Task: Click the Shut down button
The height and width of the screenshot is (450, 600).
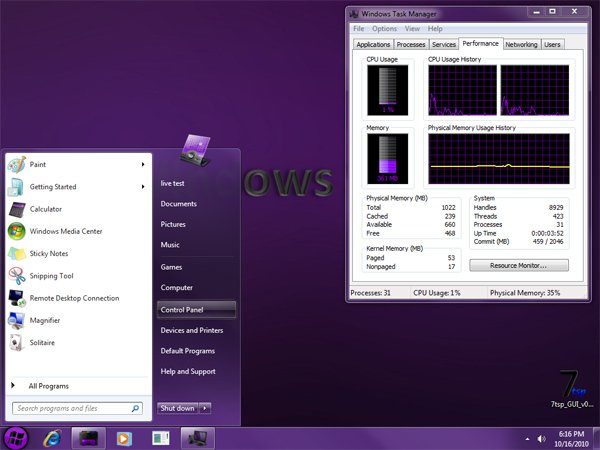Action: (178, 408)
